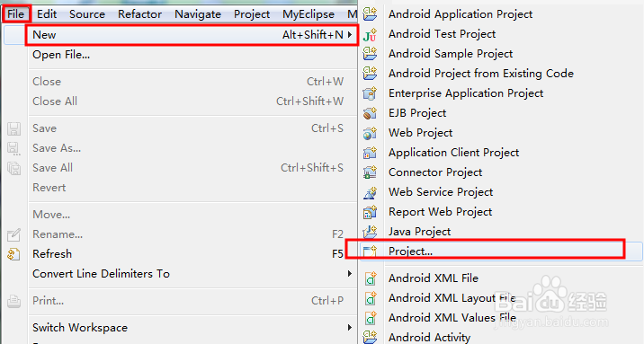Screen dimensions: 644x344
Task: Click the Print printer icon
Action: pos(14,301)
